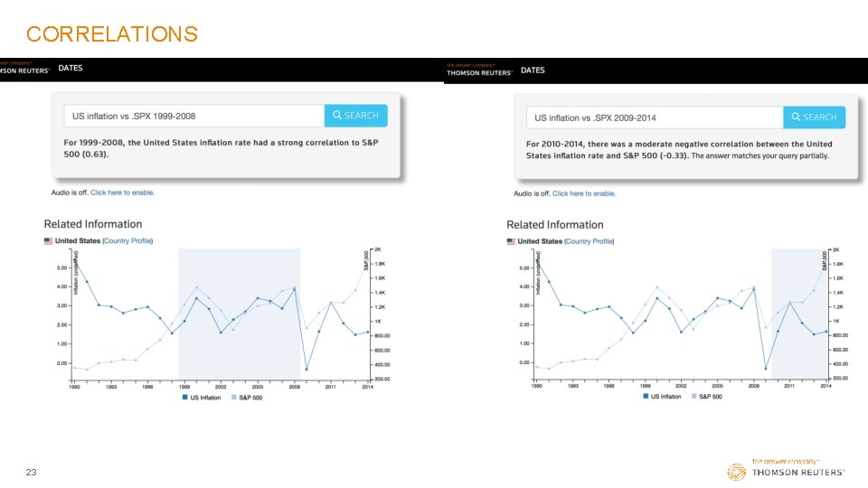Enable audio via link in right panel

pos(584,193)
